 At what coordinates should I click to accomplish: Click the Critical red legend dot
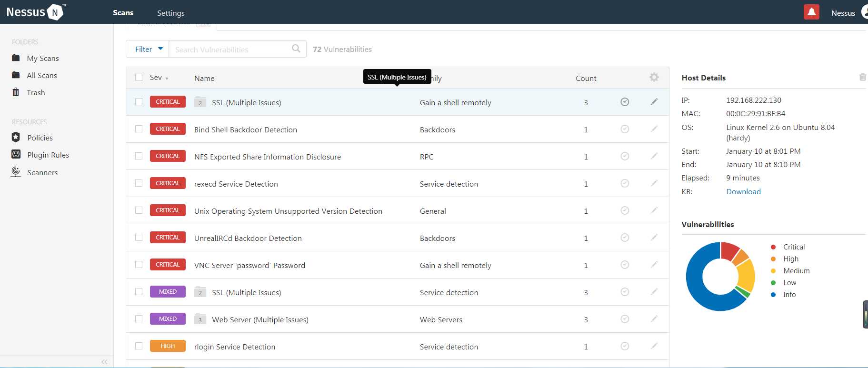pyautogui.click(x=773, y=247)
